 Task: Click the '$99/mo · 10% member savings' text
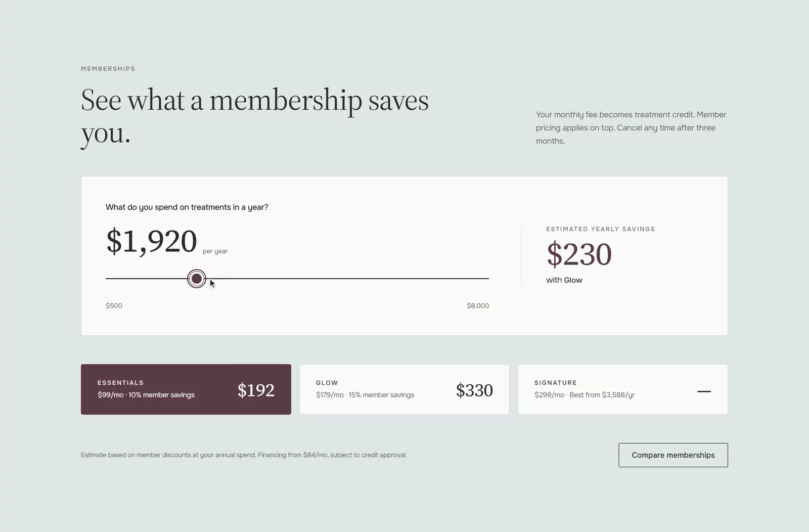pos(146,395)
